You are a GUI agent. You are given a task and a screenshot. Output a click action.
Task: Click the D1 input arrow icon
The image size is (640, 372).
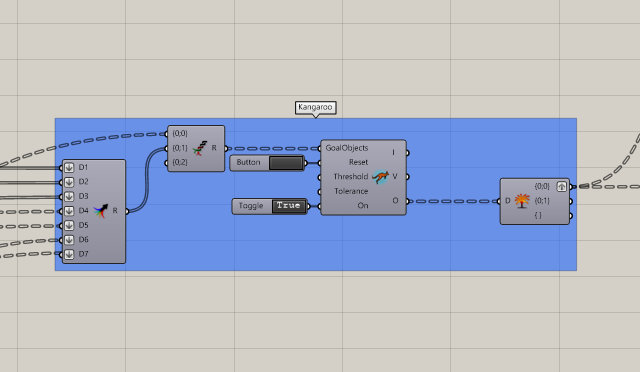click(x=69, y=167)
